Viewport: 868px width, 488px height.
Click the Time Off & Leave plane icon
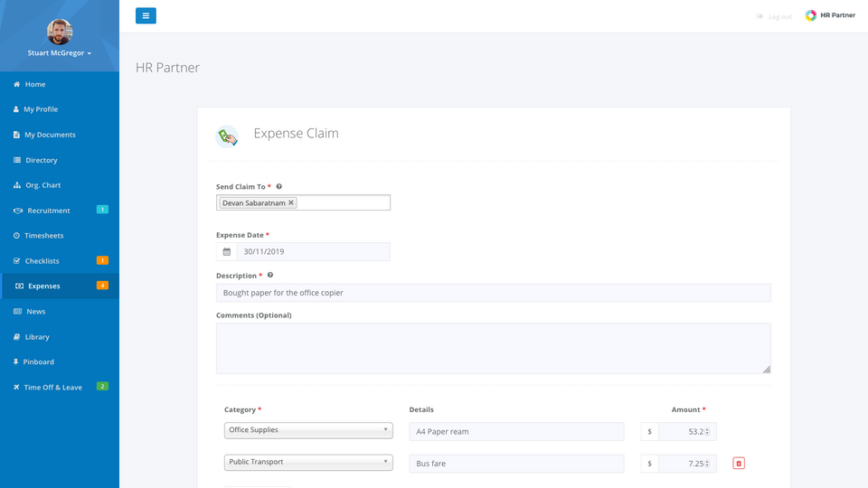(16, 387)
